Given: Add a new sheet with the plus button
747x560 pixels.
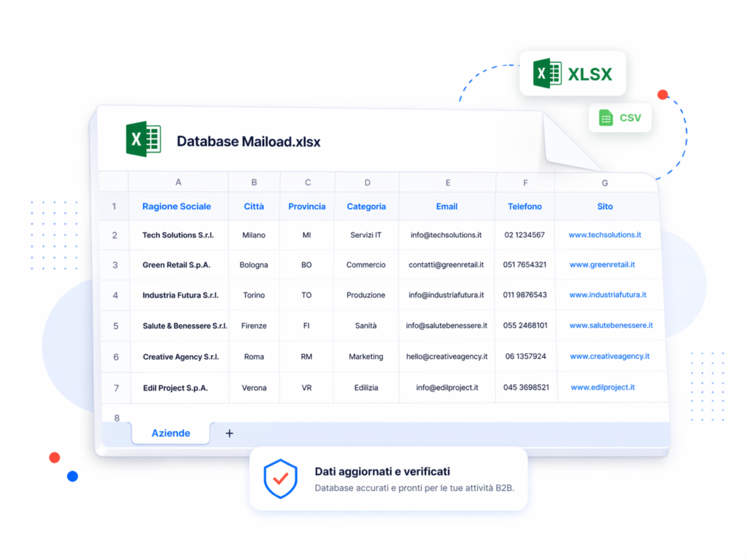Looking at the screenshot, I should tap(229, 433).
